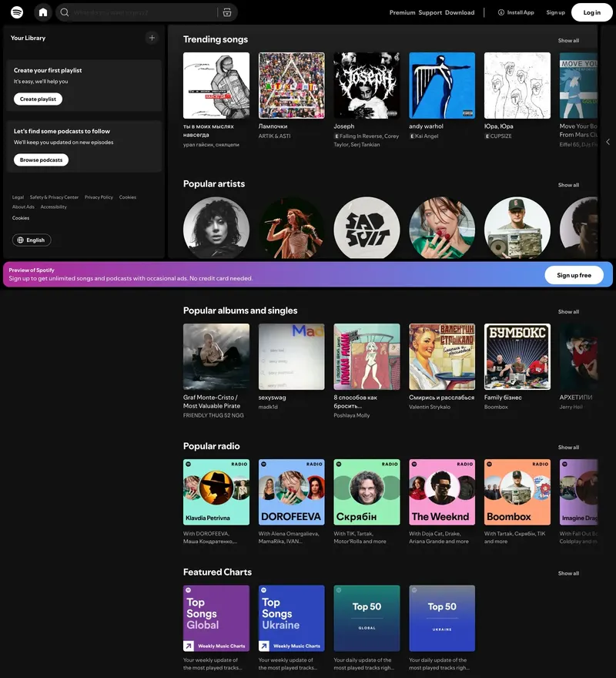Open The Weeknd radio card
Viewport: 616px width, 678px height.
[442, 492]
